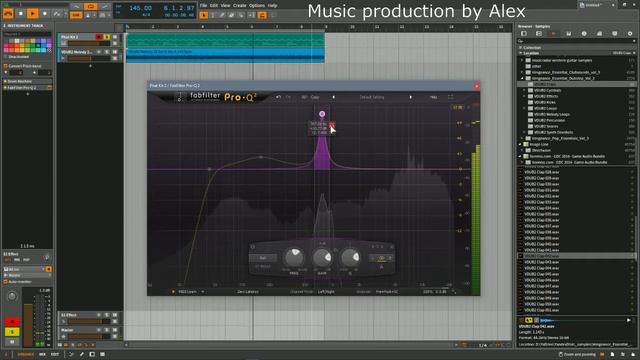Toggle the orange follow playback toolbar button
This screenshot has width=640, height=360.
(262, 15)
